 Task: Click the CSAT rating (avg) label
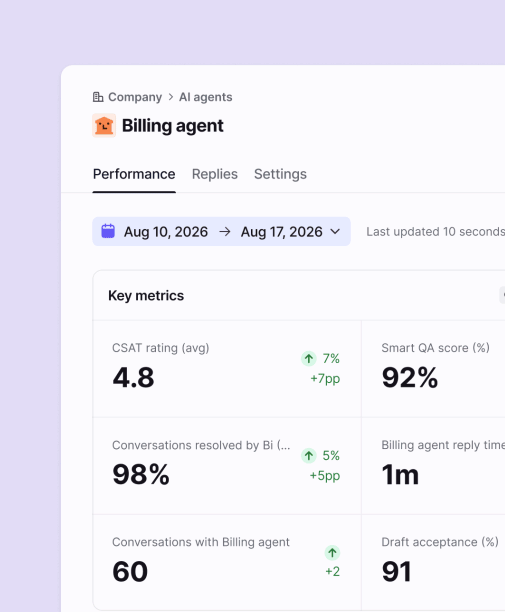(x=160, y=348)
